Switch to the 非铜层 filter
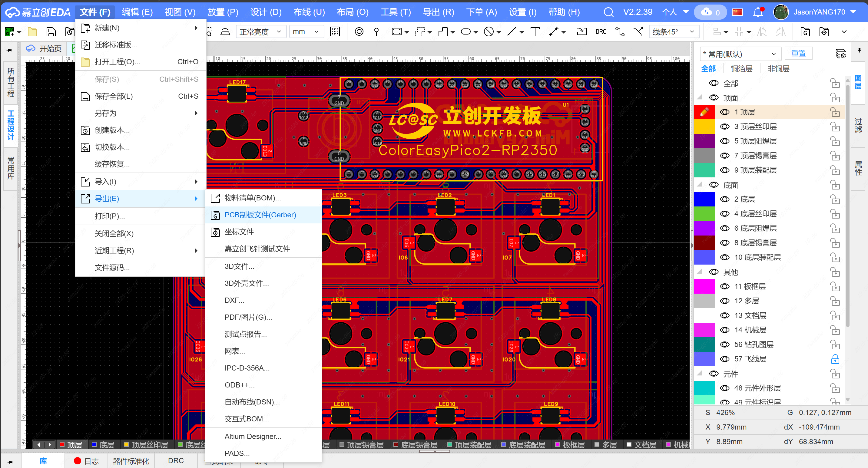The image size is (868, 468). pyautogui.click(x=778, y=69)
